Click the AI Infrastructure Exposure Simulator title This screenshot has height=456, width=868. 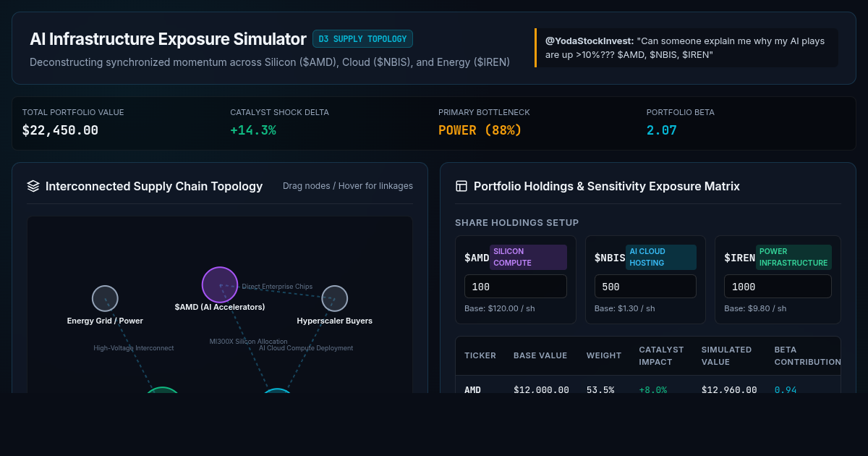point(168,39)
